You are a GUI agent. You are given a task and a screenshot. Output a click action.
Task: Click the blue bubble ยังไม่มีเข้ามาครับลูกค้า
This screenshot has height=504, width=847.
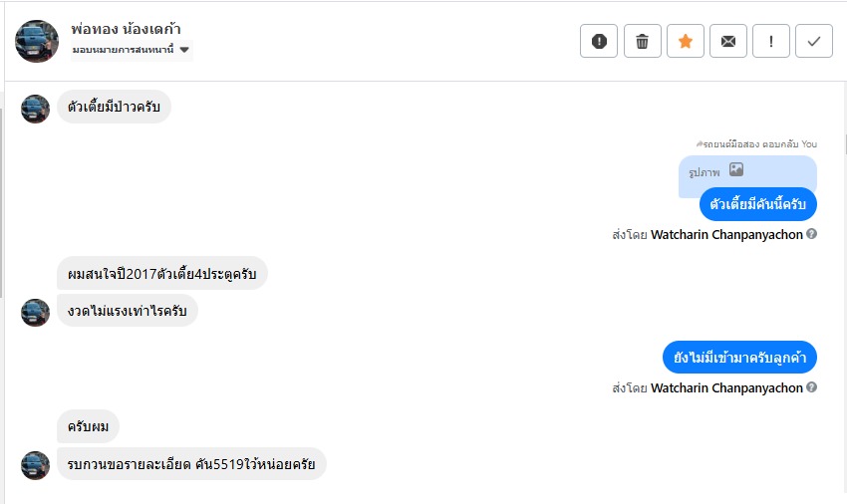point(739,357)
